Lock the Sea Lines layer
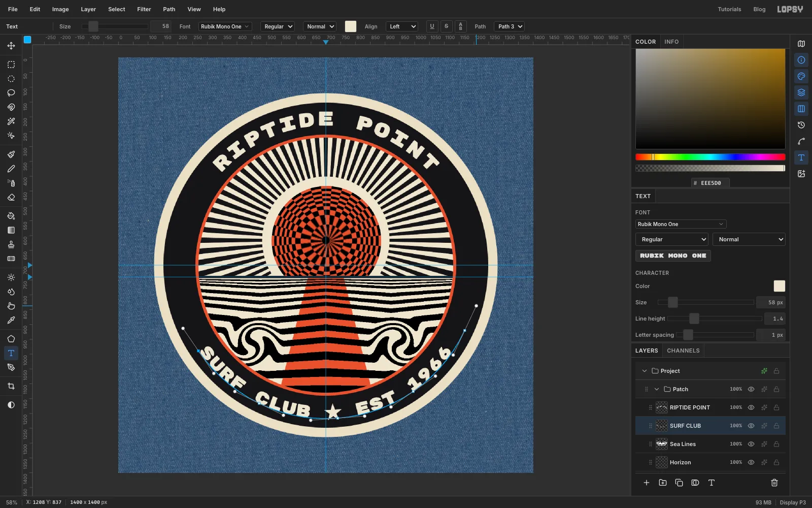The width and height of the screenshot is (812, 508). 776,444
